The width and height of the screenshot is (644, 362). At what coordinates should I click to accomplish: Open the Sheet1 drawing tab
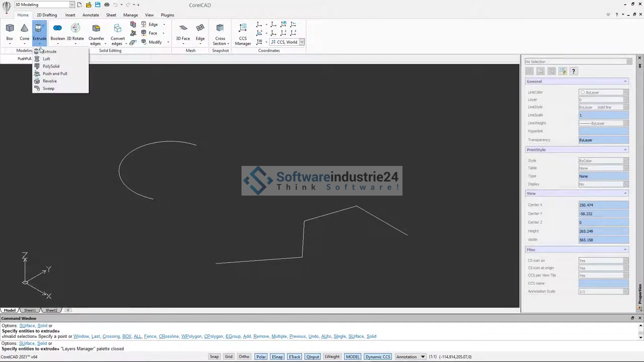pyautogui.click(x=30, y=310)
